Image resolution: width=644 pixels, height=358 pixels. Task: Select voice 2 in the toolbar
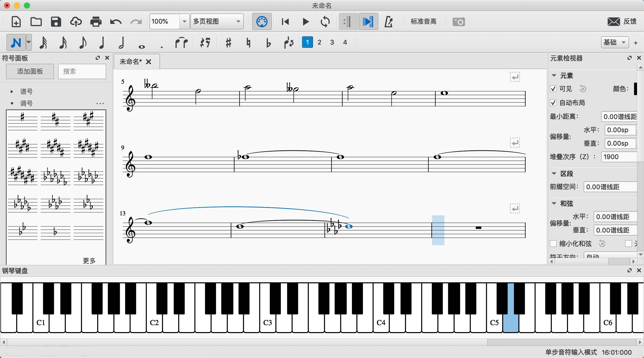click(319, 42)
